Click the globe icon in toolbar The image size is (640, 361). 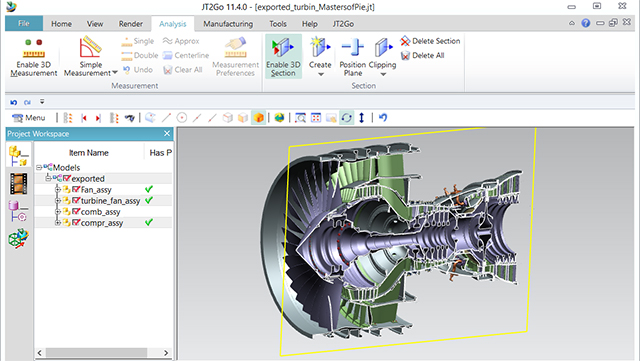(x=279, y=118)
